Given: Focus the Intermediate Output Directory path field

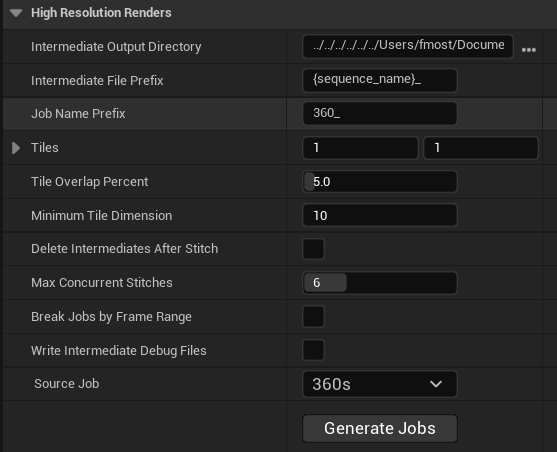Looking at the screenshot, I should (408, 46).
